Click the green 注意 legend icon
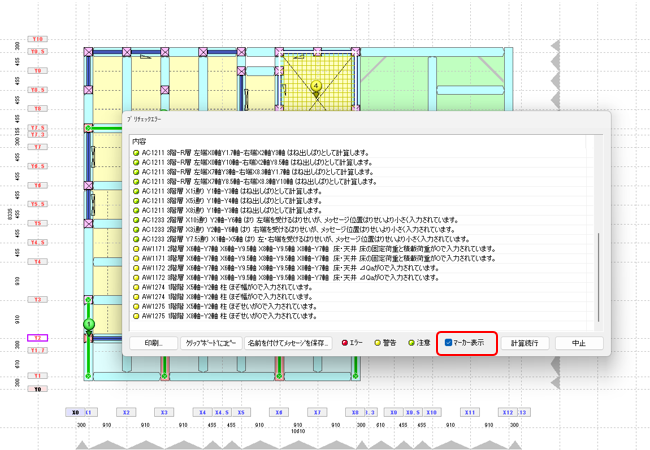The width and height of the screenshot is (650, 450). [411, 343]
